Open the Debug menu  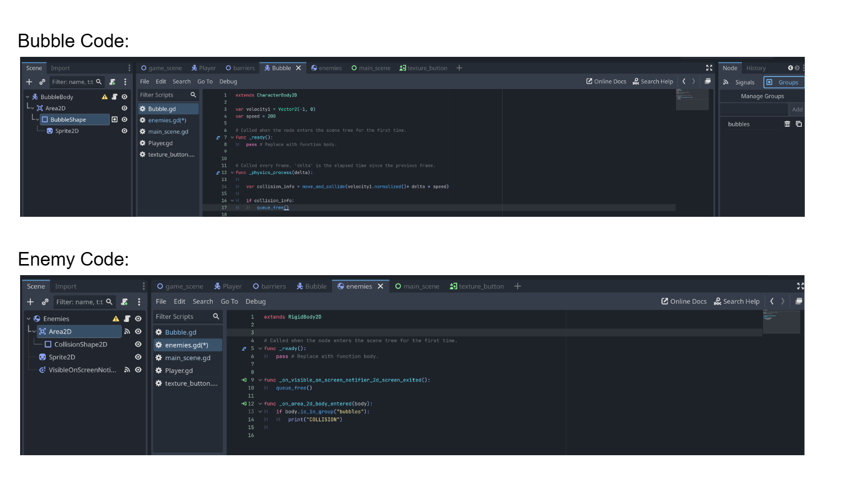[228, 81]
